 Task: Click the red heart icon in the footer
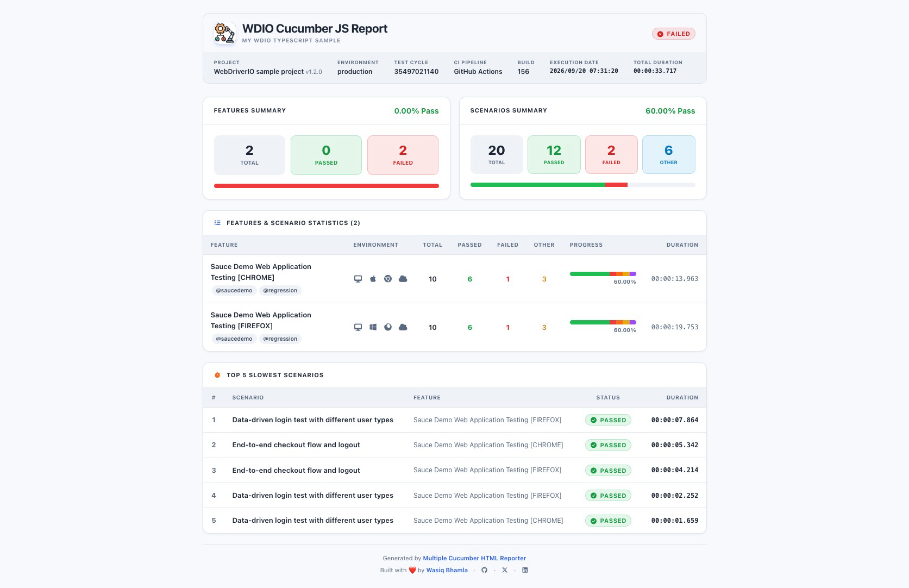pos(412,570)
